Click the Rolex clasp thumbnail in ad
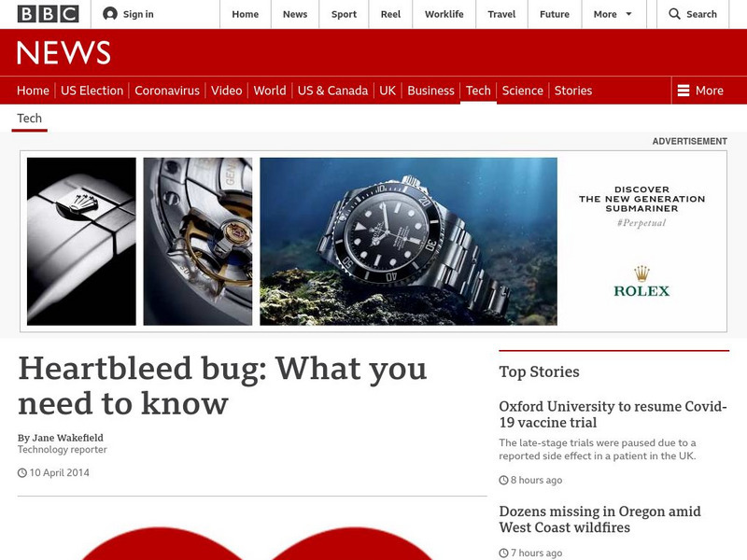Viewport: 747px width, 560px height. point(81,242)
